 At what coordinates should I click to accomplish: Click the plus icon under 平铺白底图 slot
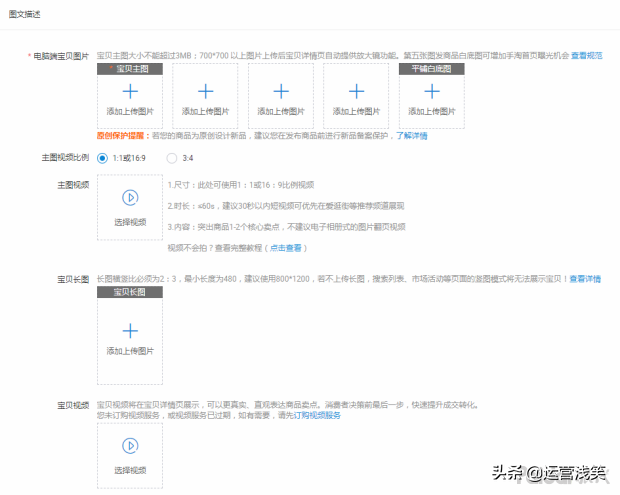(x=432, y=91)
